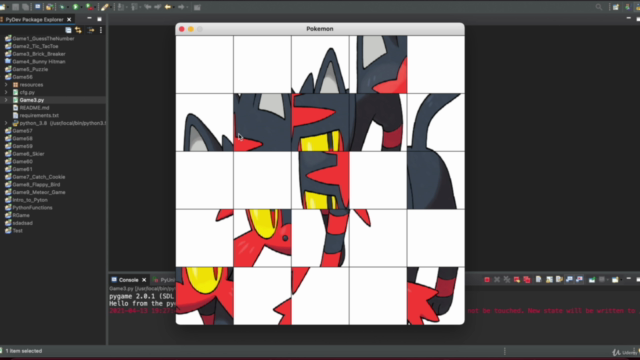Click '1 item selected' in the status bar
Screen dimensions: 640x360
coord(24,351)
